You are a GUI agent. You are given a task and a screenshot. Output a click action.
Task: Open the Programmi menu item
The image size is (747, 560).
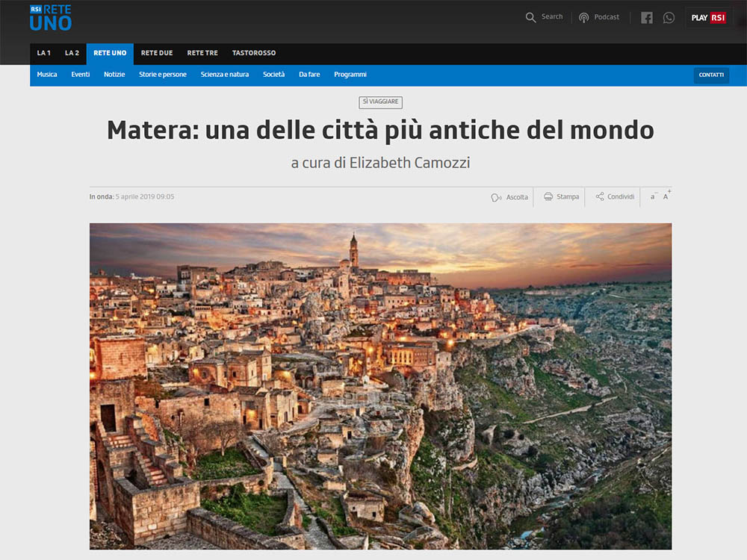[x=350, y=75]
